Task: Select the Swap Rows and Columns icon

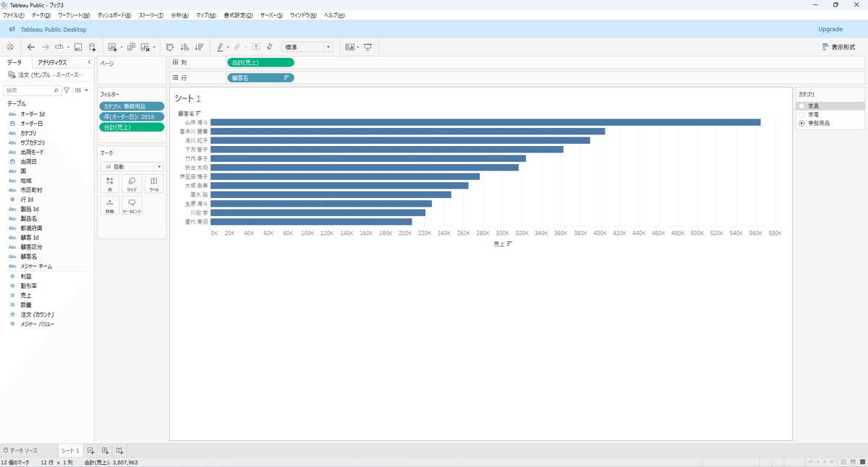Action: click(x=168, y=46)
